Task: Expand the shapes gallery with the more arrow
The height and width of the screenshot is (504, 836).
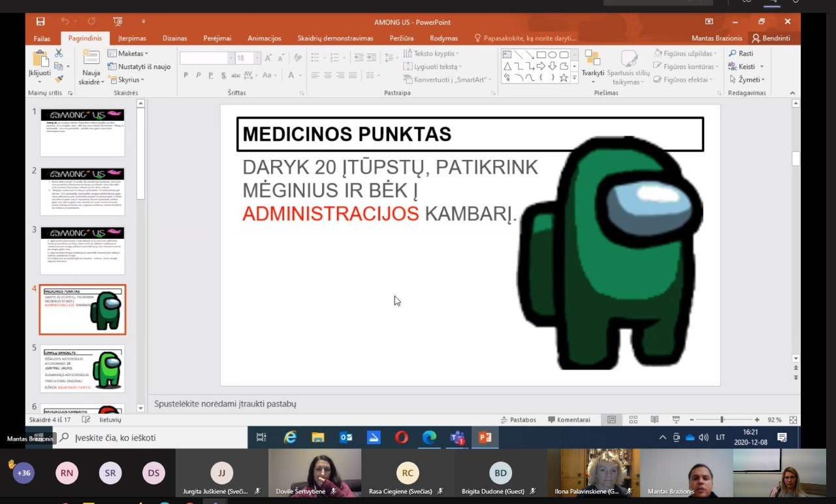Action: click(575, 78)
